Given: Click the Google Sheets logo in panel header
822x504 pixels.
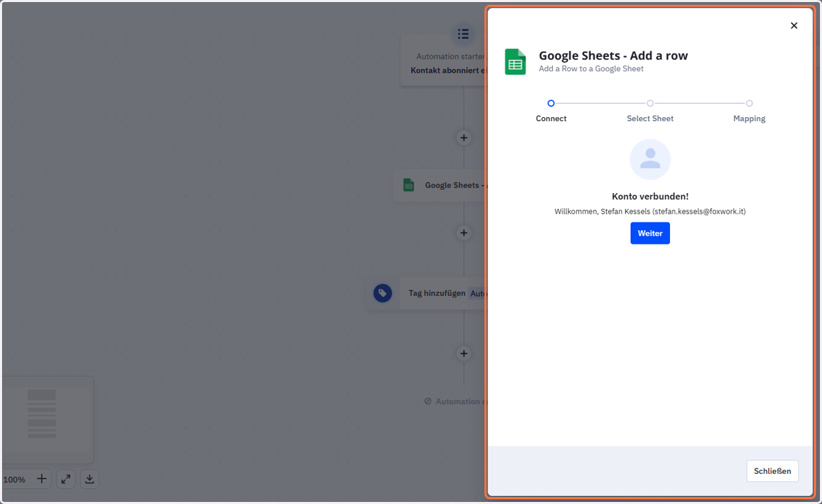Looking at the screenshot, I should pyautogui.click(x=515, y=62).
